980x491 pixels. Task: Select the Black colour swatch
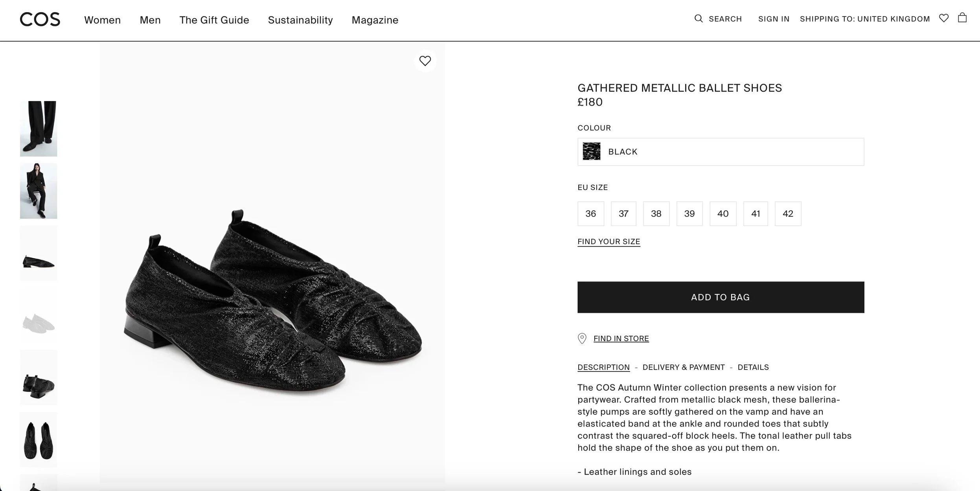(x=592, y=151)
